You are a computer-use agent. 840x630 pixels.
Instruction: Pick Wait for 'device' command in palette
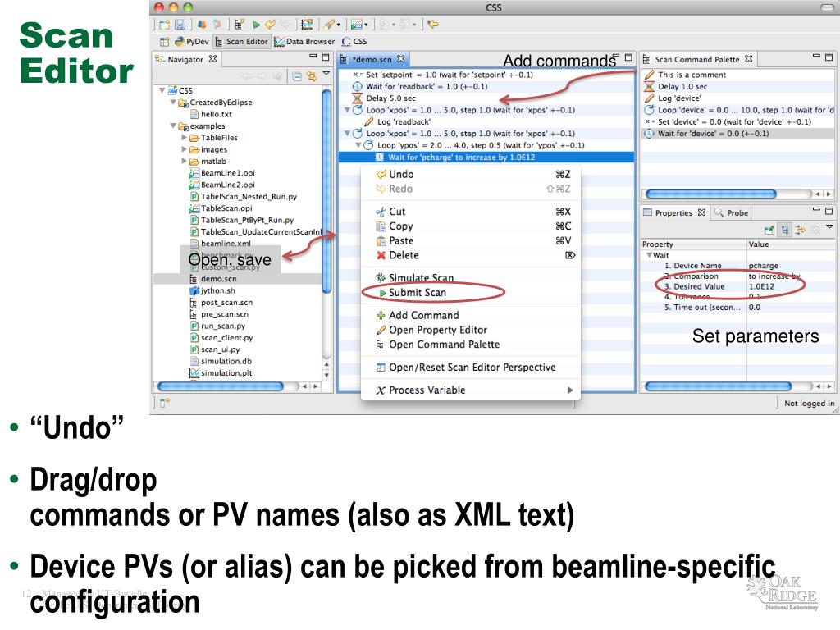[713, 134]
